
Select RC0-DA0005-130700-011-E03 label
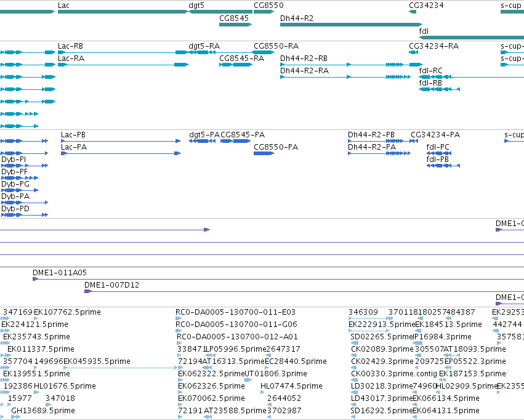235,312
